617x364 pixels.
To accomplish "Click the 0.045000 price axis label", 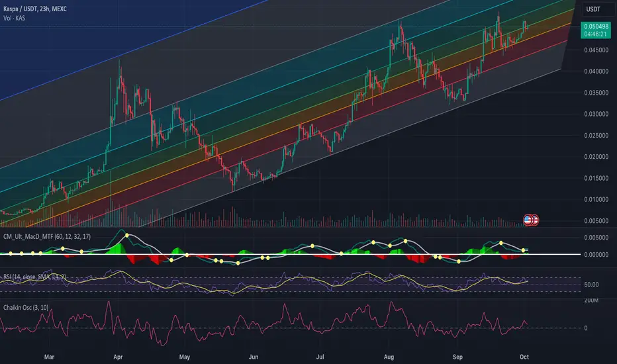I will coord(596,50).
